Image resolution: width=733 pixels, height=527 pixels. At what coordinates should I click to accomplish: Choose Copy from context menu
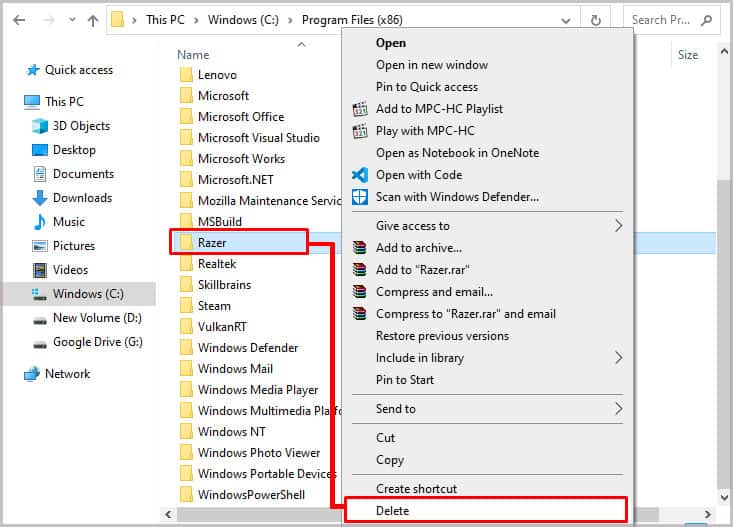click(x=389, y=460)
